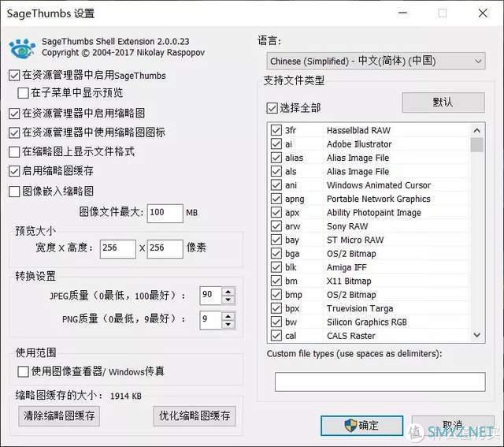Click the 图像文件最大 MB input field

(x=165, y=213)
